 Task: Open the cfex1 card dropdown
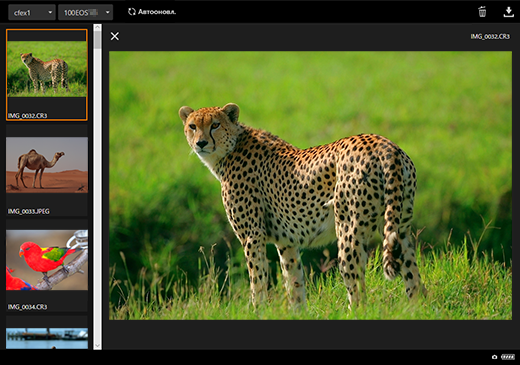pos(32,12)
